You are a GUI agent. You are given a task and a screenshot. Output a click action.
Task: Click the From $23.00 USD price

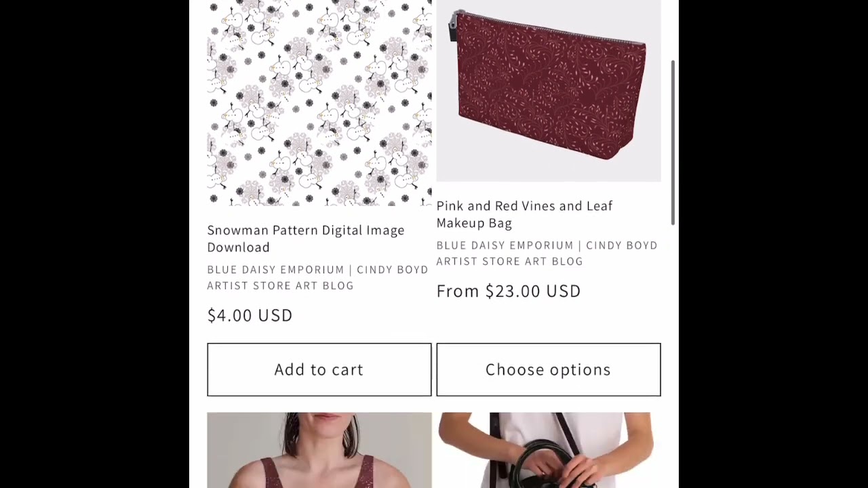coord(509,291)
